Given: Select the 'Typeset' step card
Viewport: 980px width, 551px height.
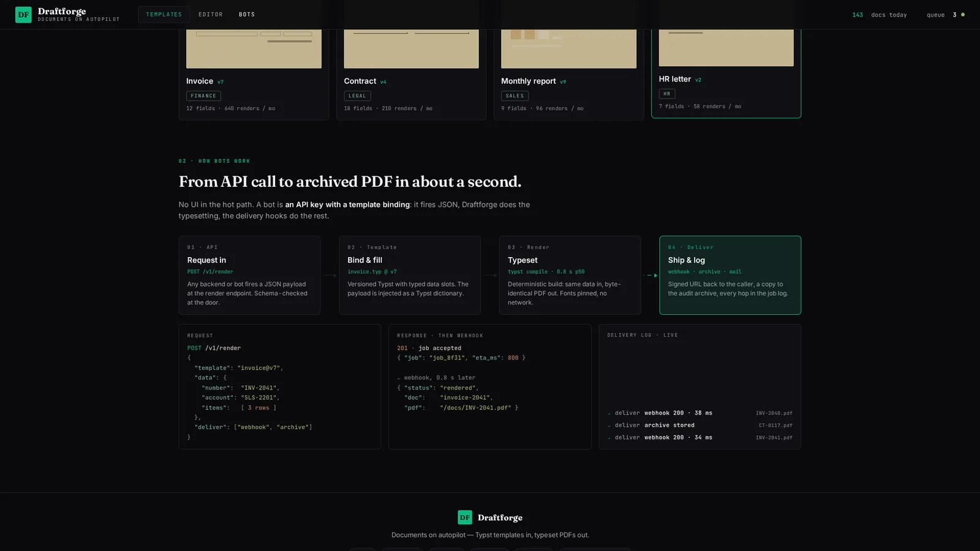Looking at the screenshot, I should (x=570, y=275).
